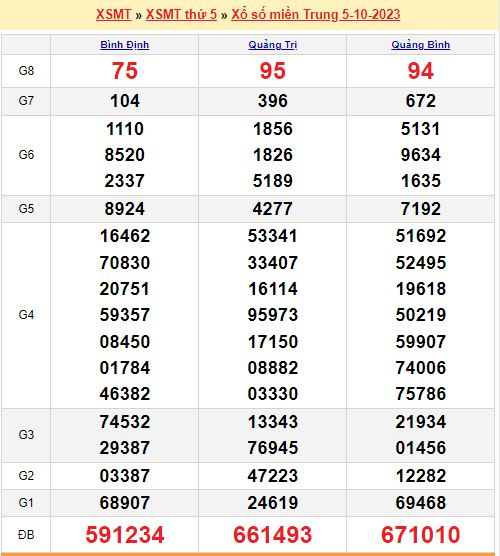This screenshot has height=556, width=500.
Task: Click Quảng Bình special prize 671010
Action: [x=421, y=535]
